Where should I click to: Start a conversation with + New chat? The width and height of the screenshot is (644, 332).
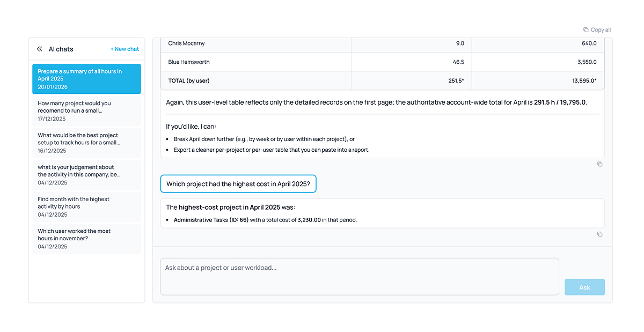(125, 48)
